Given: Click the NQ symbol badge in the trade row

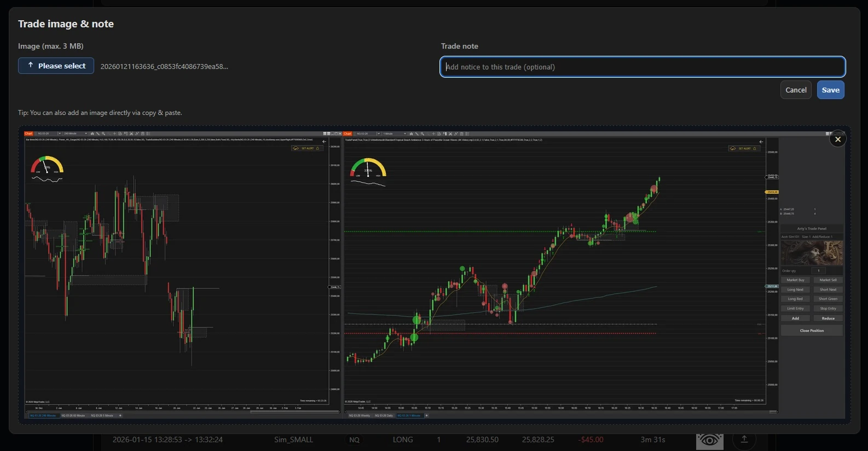Looking at the screenshot, I should point(355,440).
